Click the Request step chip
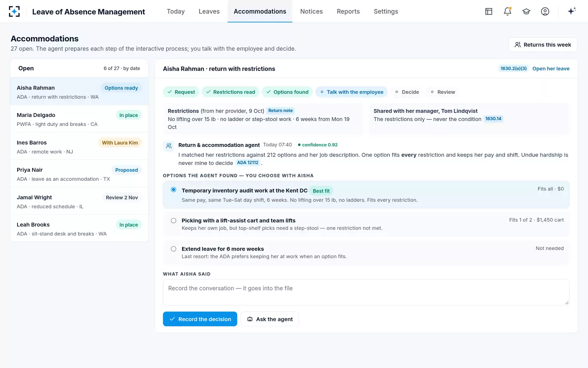Image resolution: width=588 pixels, height=368 pixels. tap(181, 92)
